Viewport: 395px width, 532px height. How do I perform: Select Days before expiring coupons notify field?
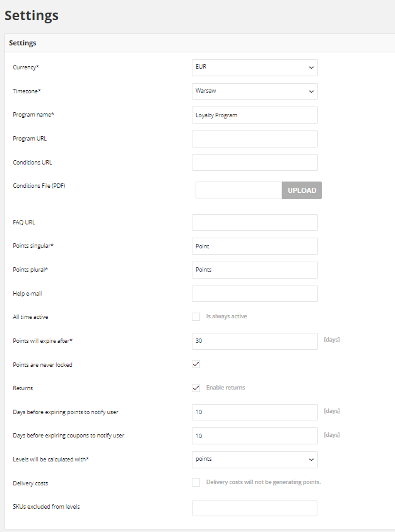point(255,436)
